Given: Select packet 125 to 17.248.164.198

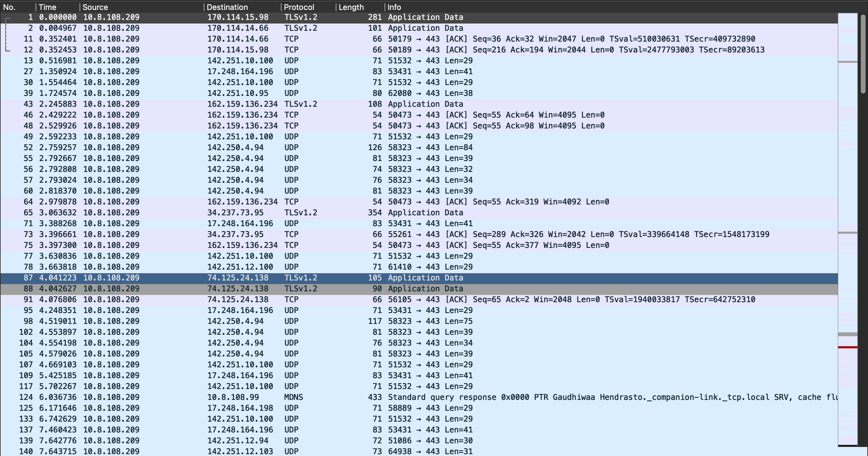Looking at the screenshot, I should point(240,408).
